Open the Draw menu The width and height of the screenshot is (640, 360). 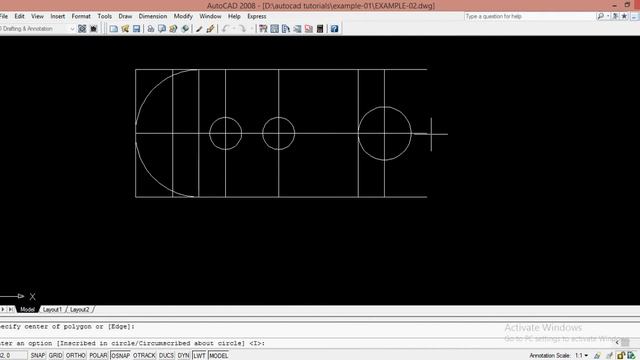click(x=125, y=16)
